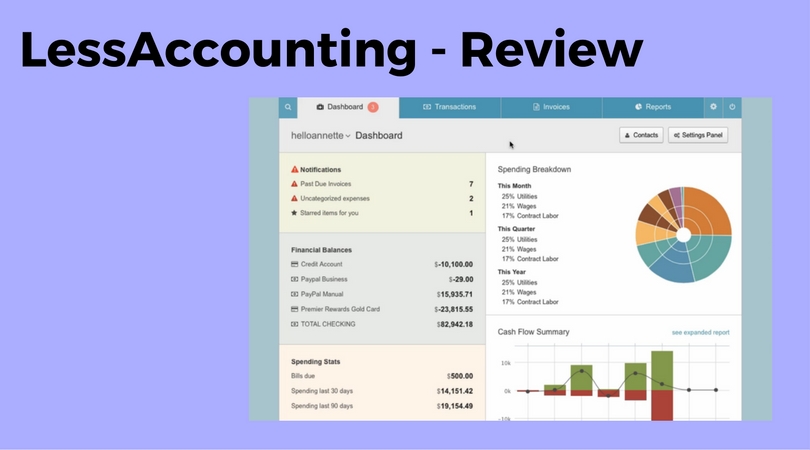Click 21% Wages under This Quarter
This screenshot has width=810, height=450.
519,249
